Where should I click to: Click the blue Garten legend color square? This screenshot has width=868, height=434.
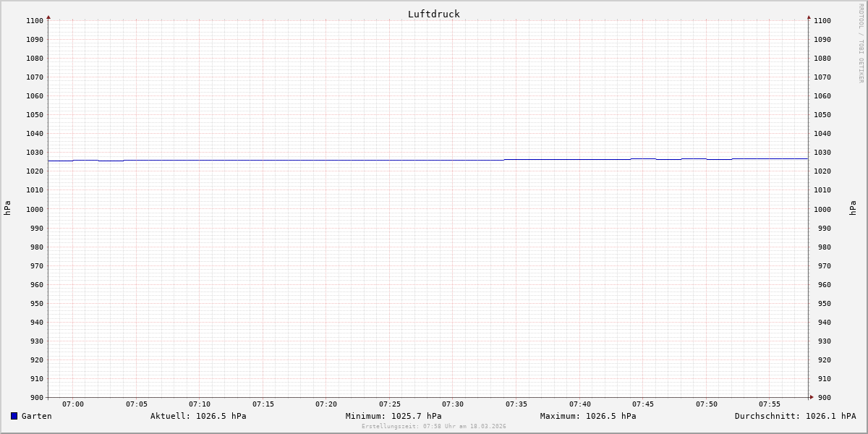14,416
